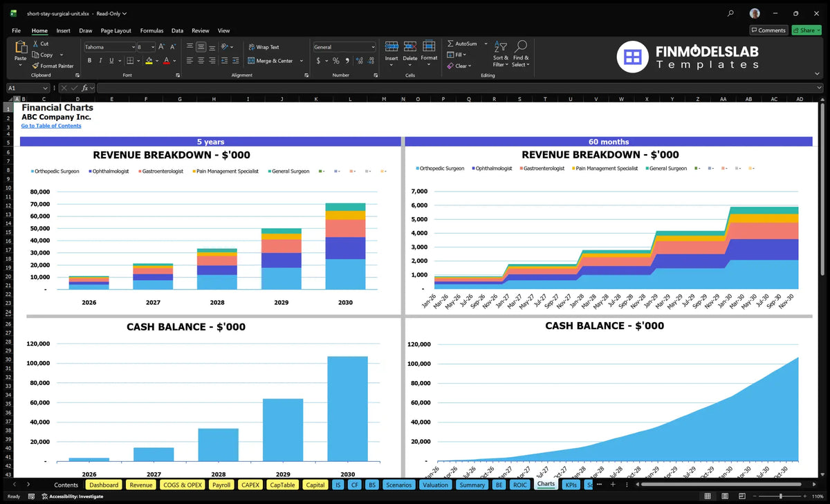Toggle Center horizontal alignment
The height and width of the screenshot is (504, 830).
click(x=201, y=61)
